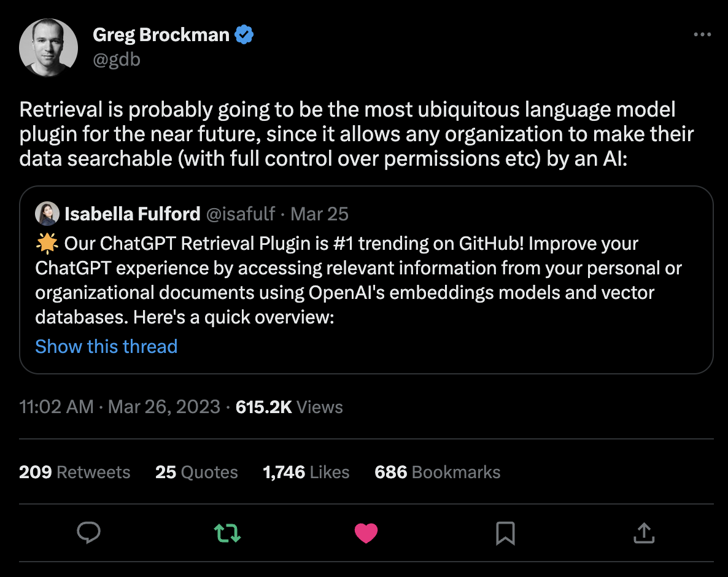View the 1,746 Likes list
The height and width of the screenshot is (577, 728).
[x=306, y=472]
